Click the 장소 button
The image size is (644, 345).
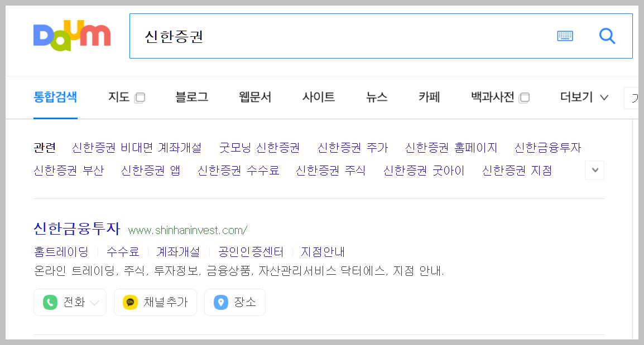coord(235,302)
